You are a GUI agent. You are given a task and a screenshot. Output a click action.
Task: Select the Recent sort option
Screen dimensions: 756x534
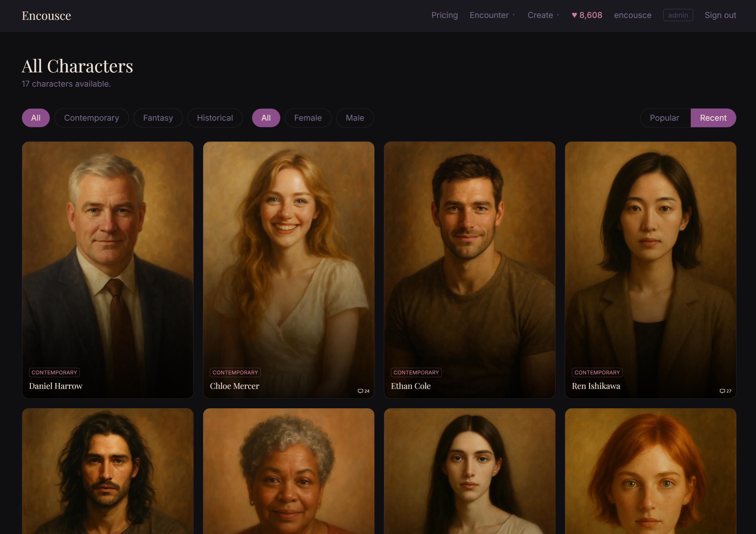tap(713, 118)
